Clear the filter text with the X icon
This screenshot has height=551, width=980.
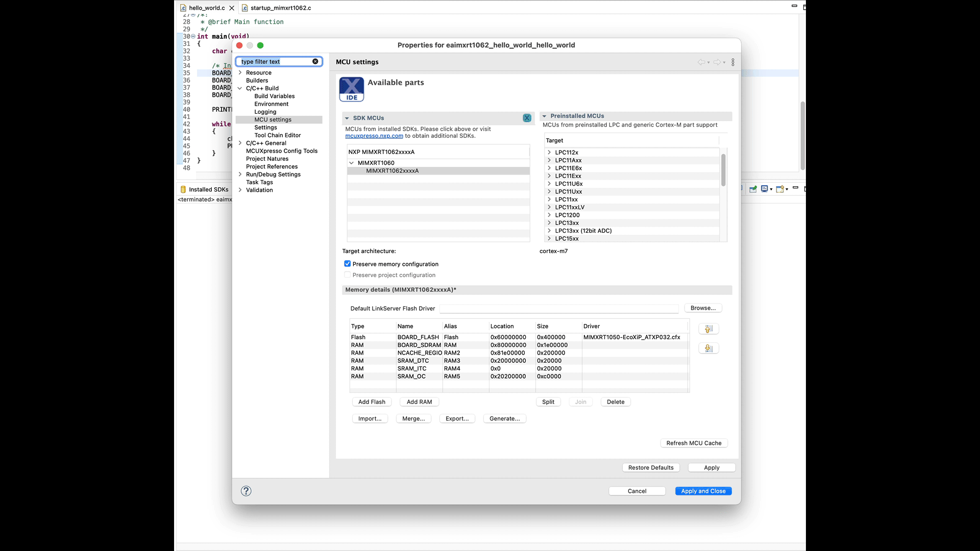[315, 61]
